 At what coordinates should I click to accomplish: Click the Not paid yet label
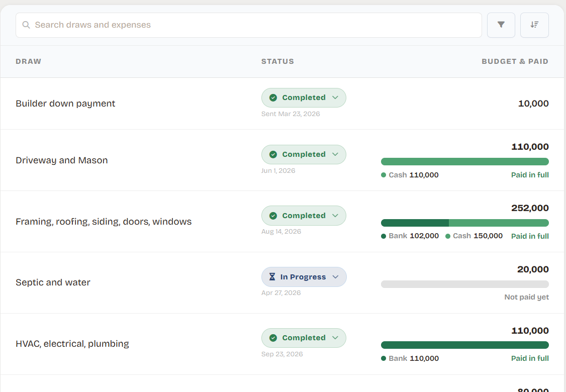point(527,297)
